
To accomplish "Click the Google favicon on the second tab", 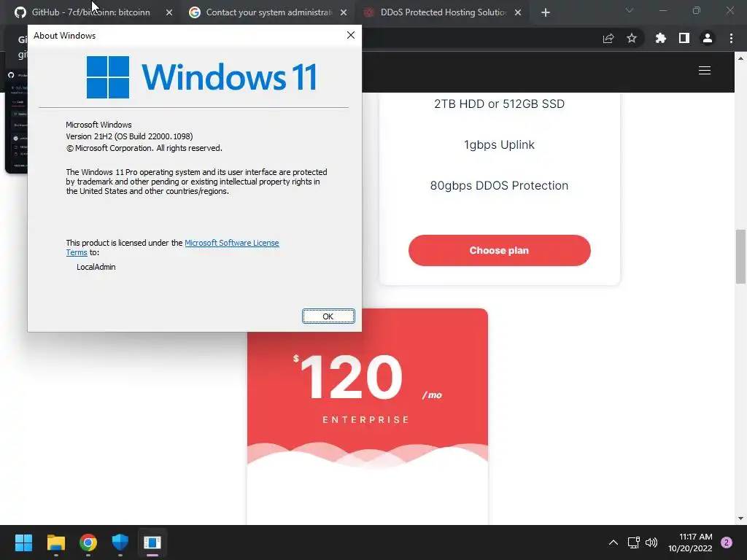I will point(194,12).
